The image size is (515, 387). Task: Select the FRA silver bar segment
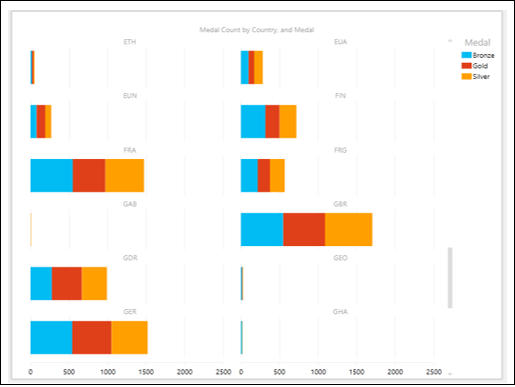(x=124, y=175)
